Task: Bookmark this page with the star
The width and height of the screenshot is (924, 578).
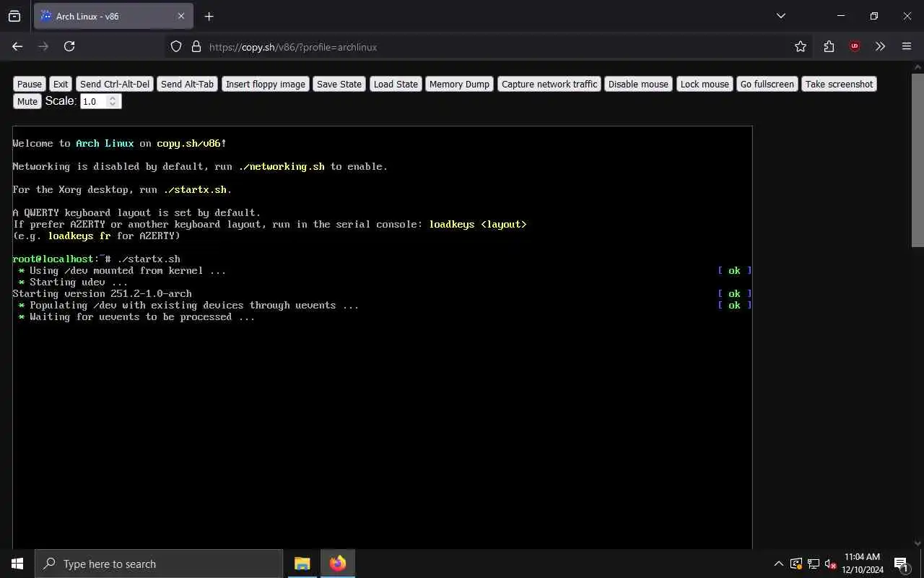Action: (x=800, y=46)
